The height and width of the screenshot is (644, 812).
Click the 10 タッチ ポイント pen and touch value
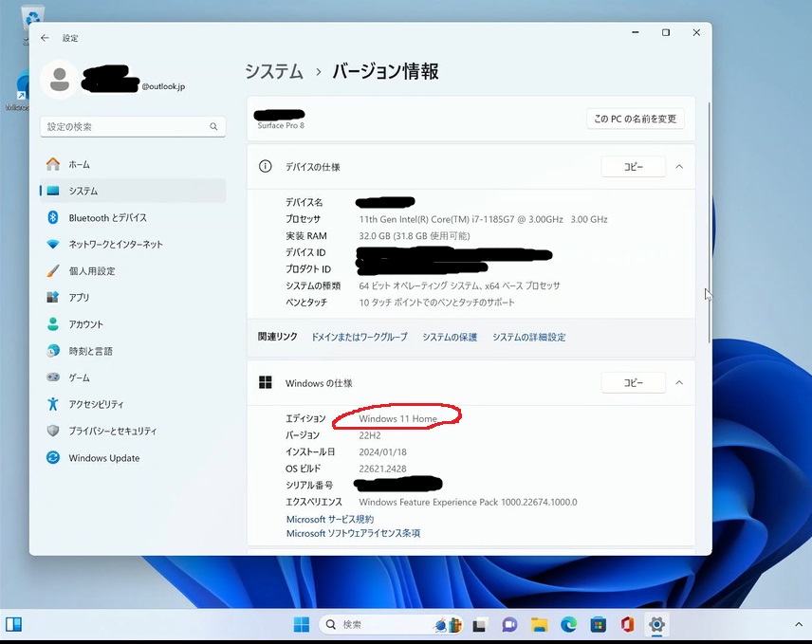coord(436,303)
